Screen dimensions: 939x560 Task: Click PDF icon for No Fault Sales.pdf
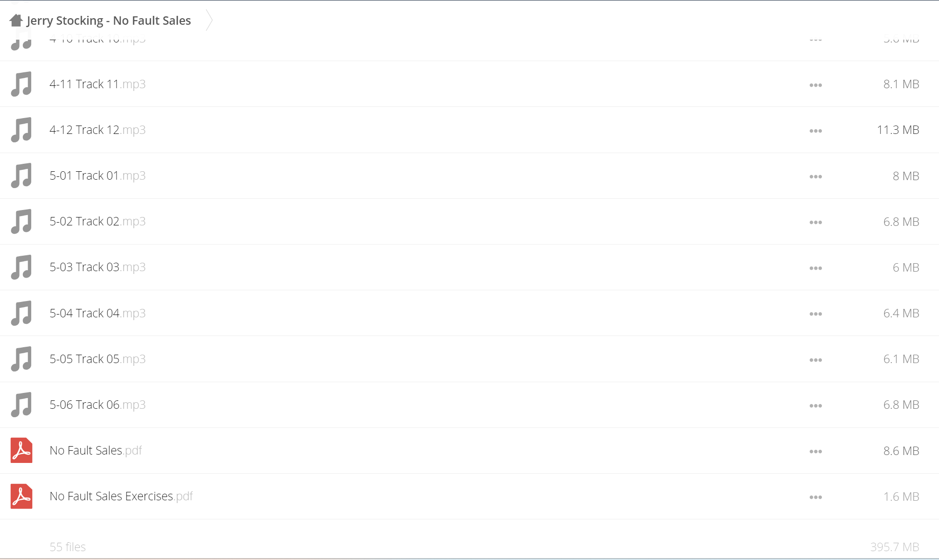click(21, 450)
